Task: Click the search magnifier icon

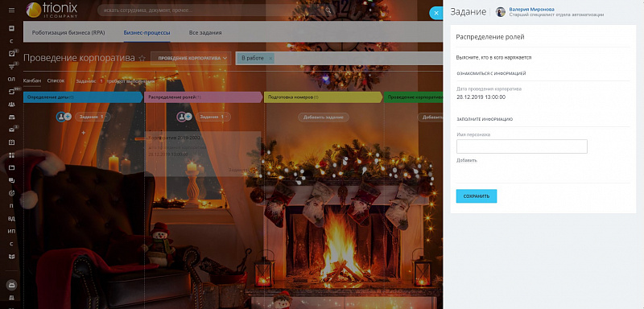Action: pos(328,10)
